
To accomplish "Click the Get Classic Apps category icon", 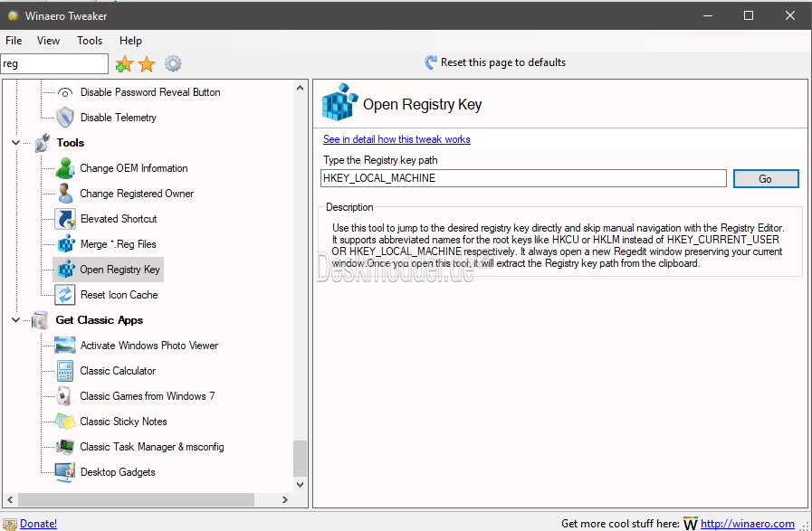I will [x=40, y=320].
